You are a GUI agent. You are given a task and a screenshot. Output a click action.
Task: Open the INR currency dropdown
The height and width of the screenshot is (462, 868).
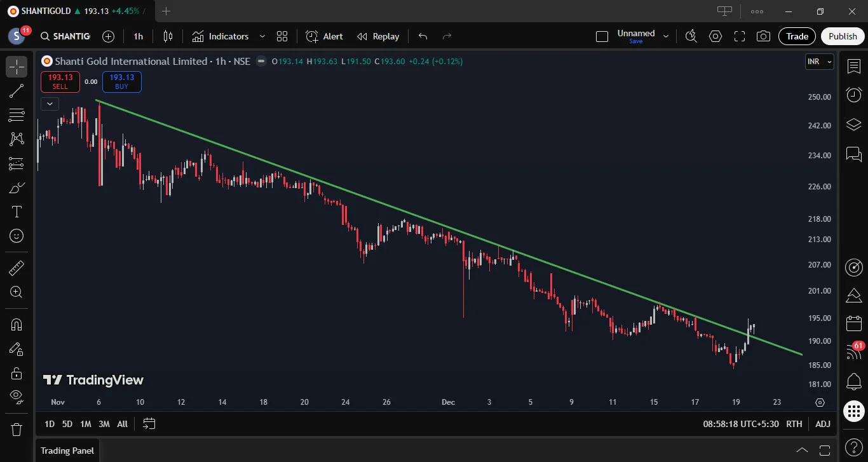point(819,62)
